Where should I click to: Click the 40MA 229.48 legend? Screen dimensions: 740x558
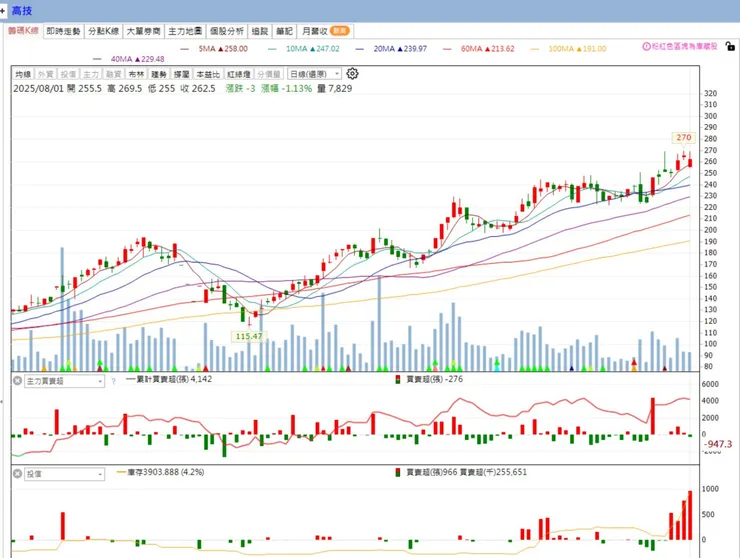point(129,59)
